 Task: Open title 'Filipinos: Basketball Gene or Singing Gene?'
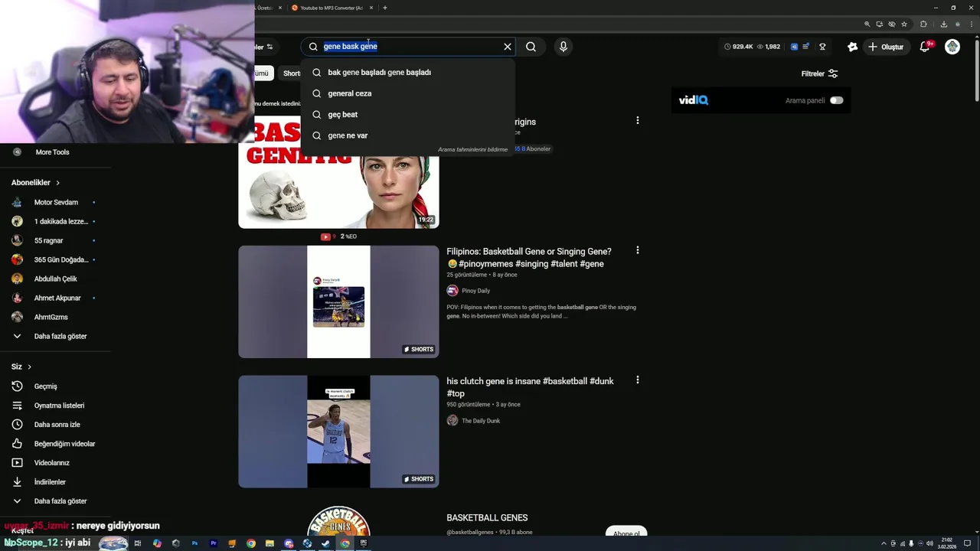click(x=529, y=257)
